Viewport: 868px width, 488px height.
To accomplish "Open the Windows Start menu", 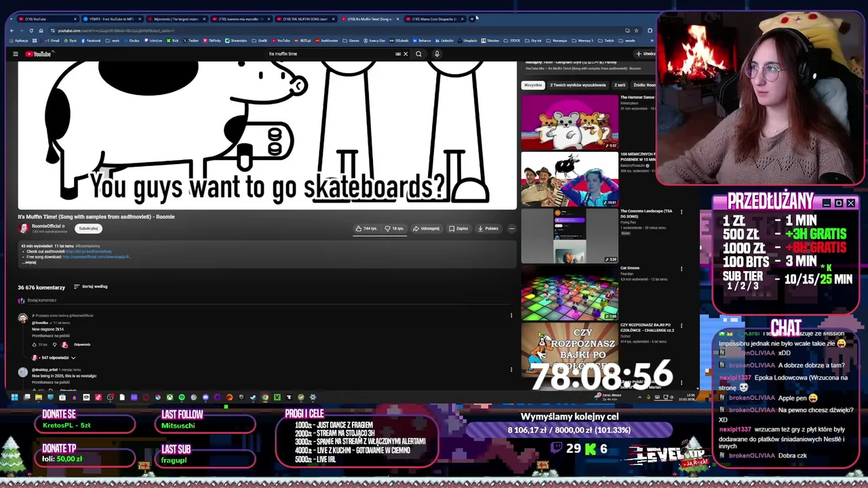I will (x=14, y=397).
